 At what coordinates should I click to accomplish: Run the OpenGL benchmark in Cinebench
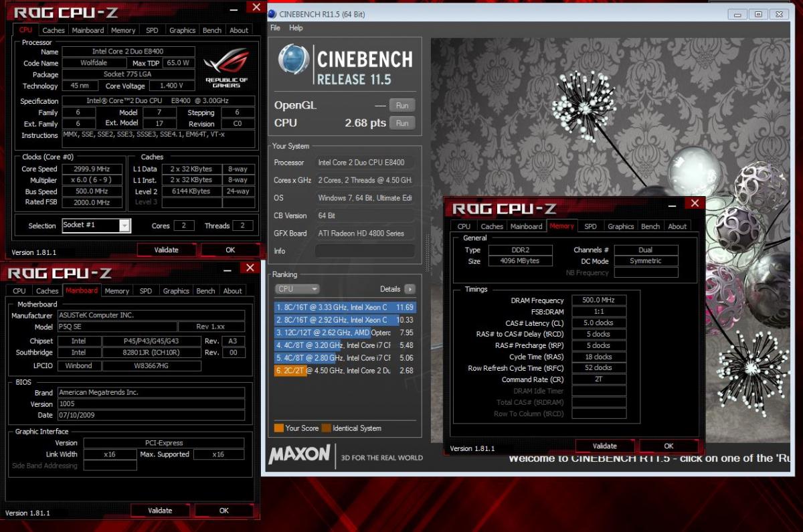point(402,106)
